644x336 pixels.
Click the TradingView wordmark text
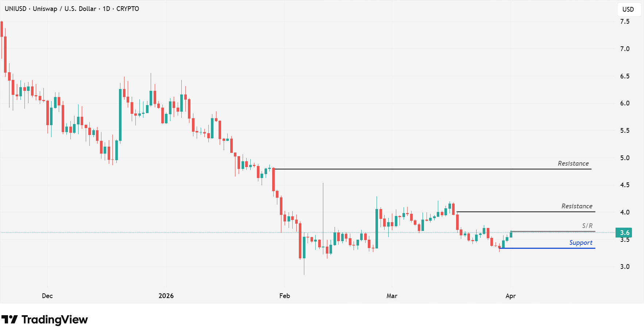click(x=54, y=320)
